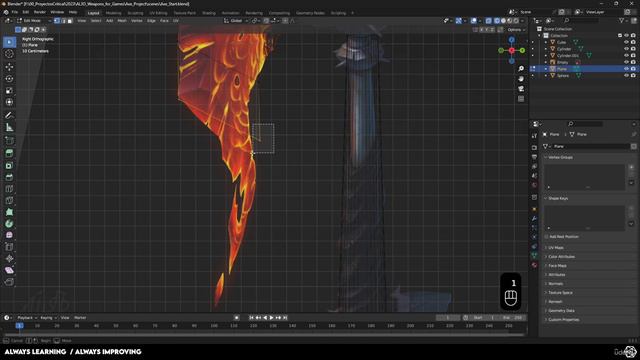
Task: Open Global transform orientation dropdown
Action: pos(236,20)
